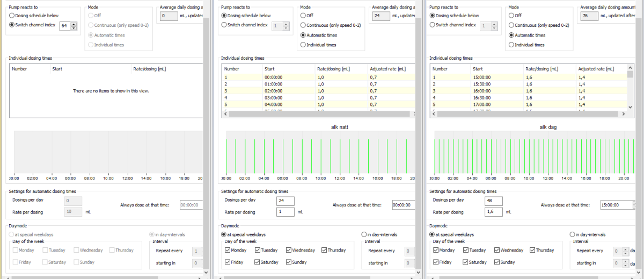Decrease the switch channel index 64 stepper
The height and width of the screenshot is (279, 644).
click(x=74, y=27)
